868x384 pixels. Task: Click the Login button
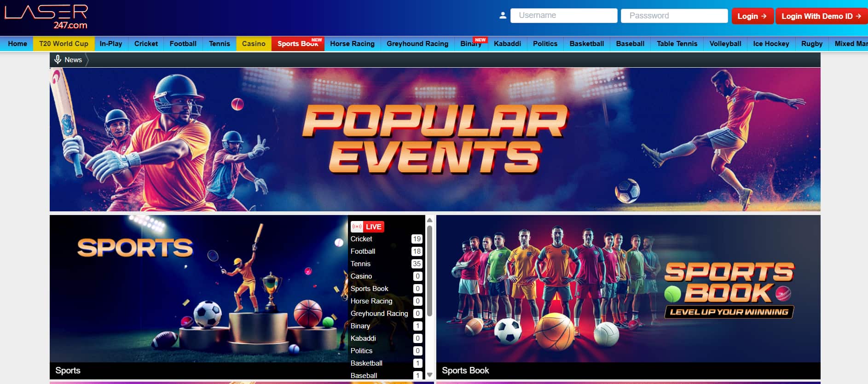[x=752, y=16]
